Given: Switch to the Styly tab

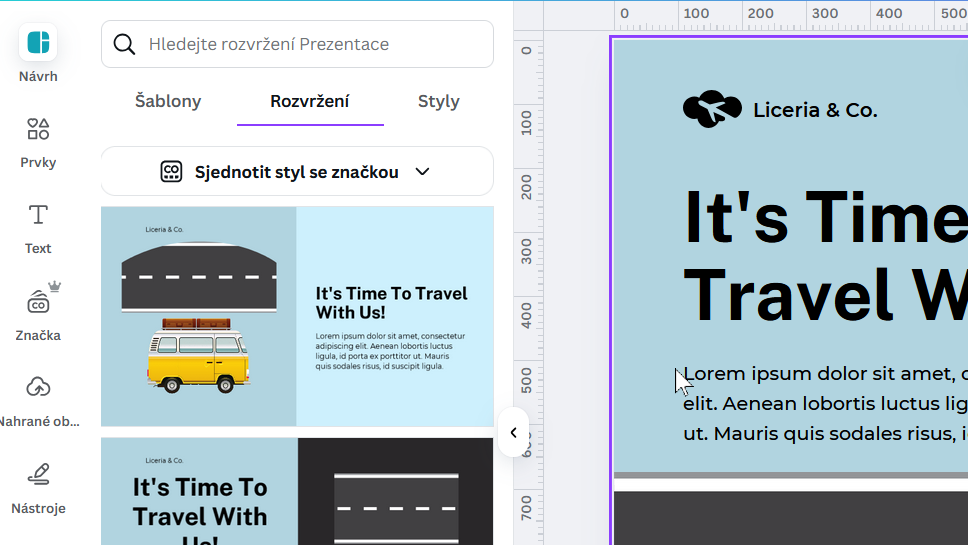Looking at the screenshot, I should pos(438,101).
